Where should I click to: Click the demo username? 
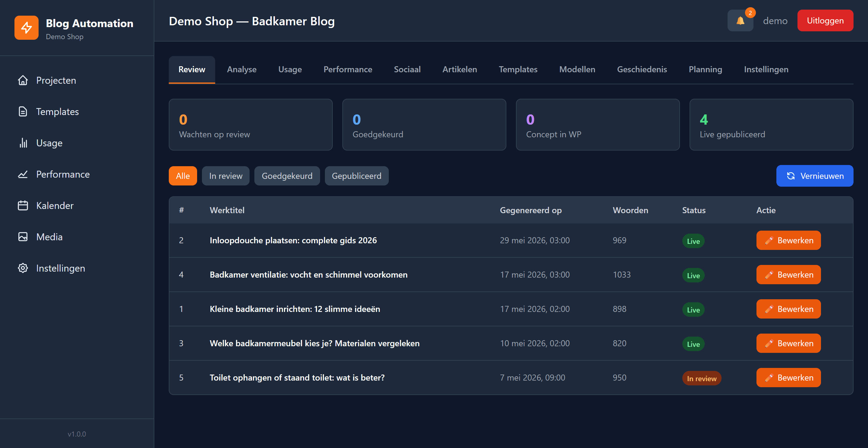775,21
